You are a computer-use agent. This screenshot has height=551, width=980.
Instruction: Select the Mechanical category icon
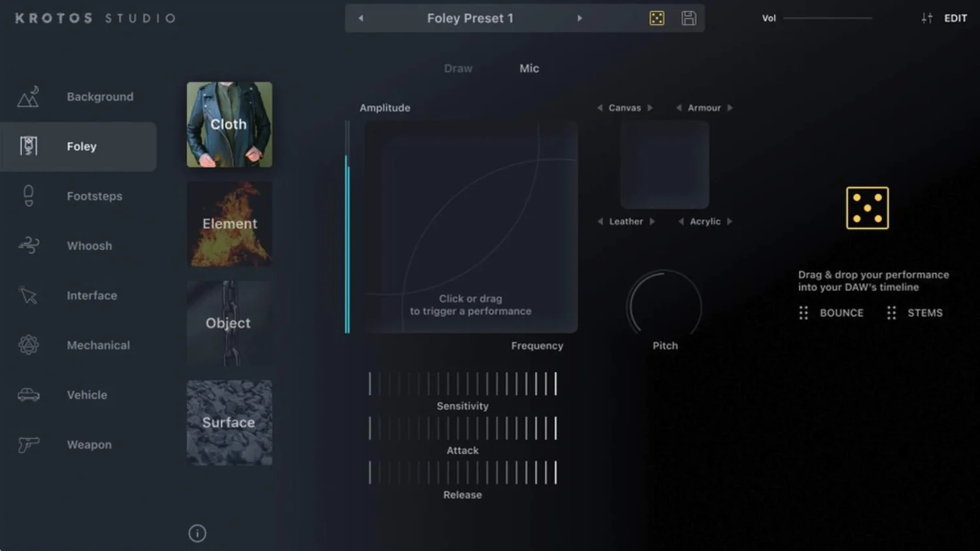point(27,345)
